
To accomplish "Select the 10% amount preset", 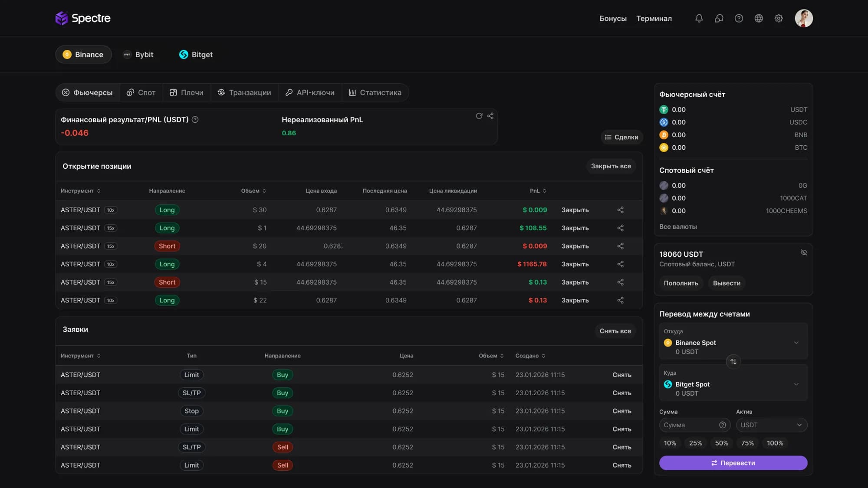I will [x=670, y=443].
